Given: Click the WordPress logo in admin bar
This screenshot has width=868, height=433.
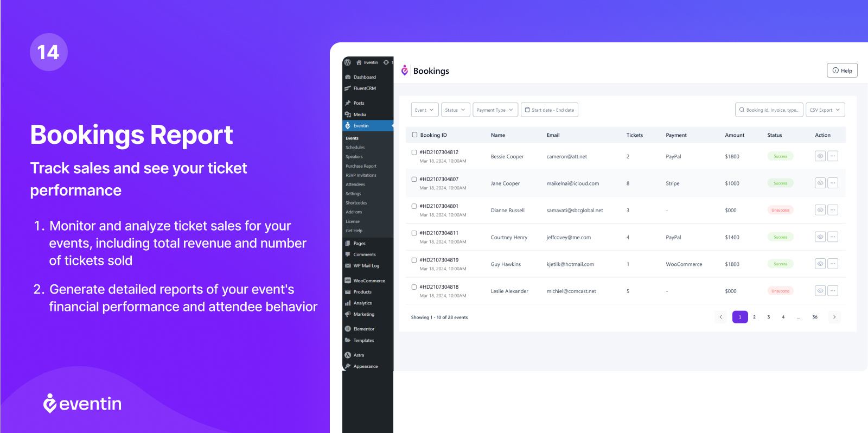Looking at the screenshot, I should (347, 62).
